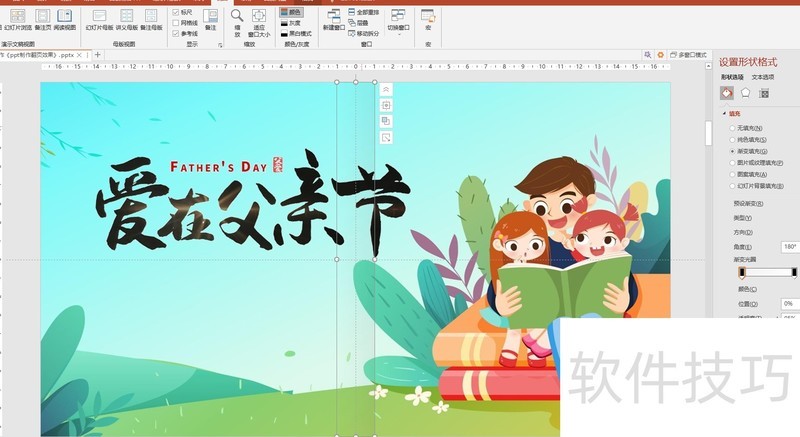This screenshot has height=437, width=800.
Task: Click the collapse chevron beside the selected shape
Action: (x=386, y=90)
